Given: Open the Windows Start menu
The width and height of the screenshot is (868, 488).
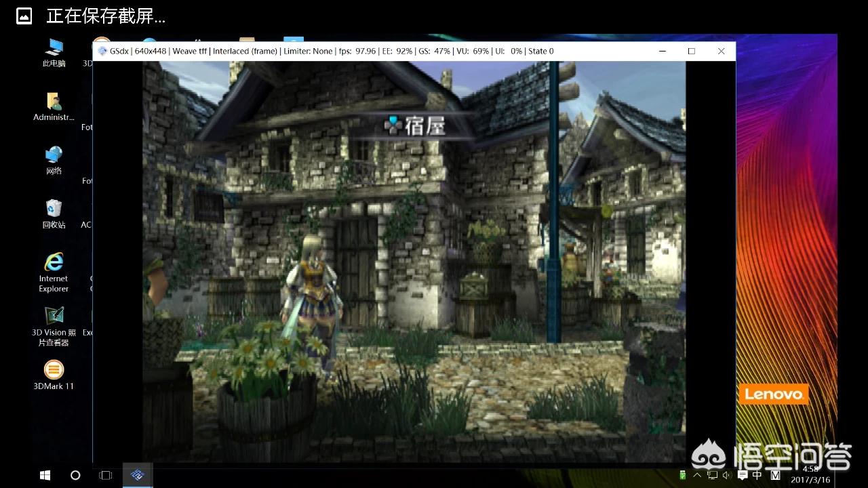Looking at the screenshot, I should click(x=45, y=475).
